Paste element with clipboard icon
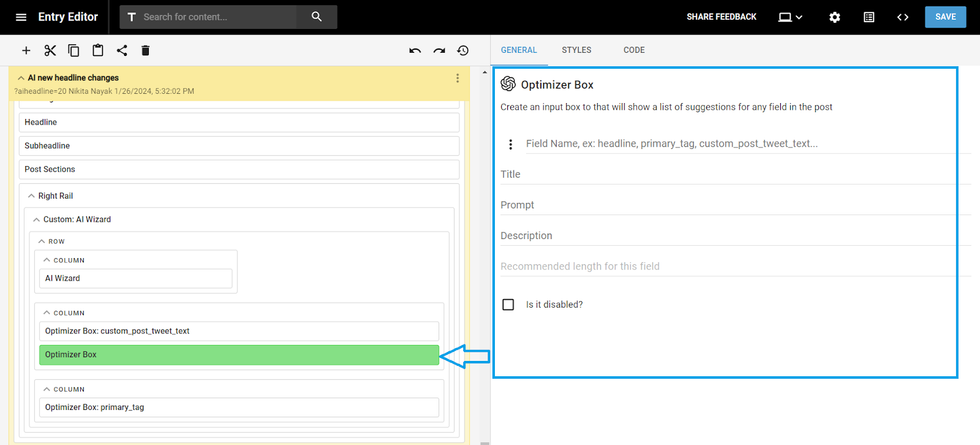 click(x=98, y=51)
